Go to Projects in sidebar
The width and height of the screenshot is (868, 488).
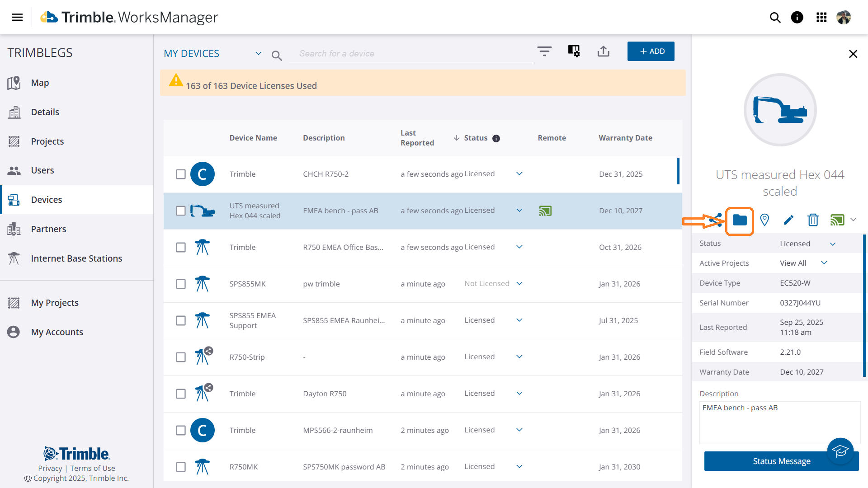click(47, 141)
